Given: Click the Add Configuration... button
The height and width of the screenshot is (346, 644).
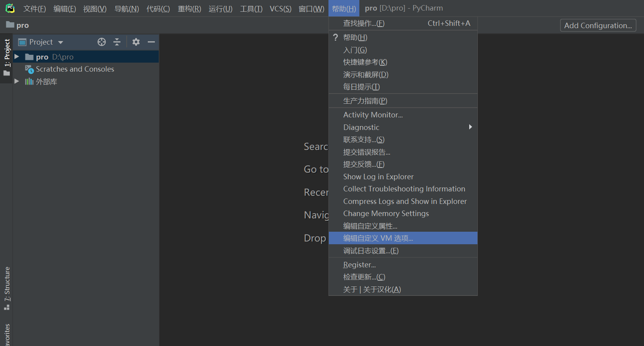Looking at the screenshot, I should coord(598,25).
